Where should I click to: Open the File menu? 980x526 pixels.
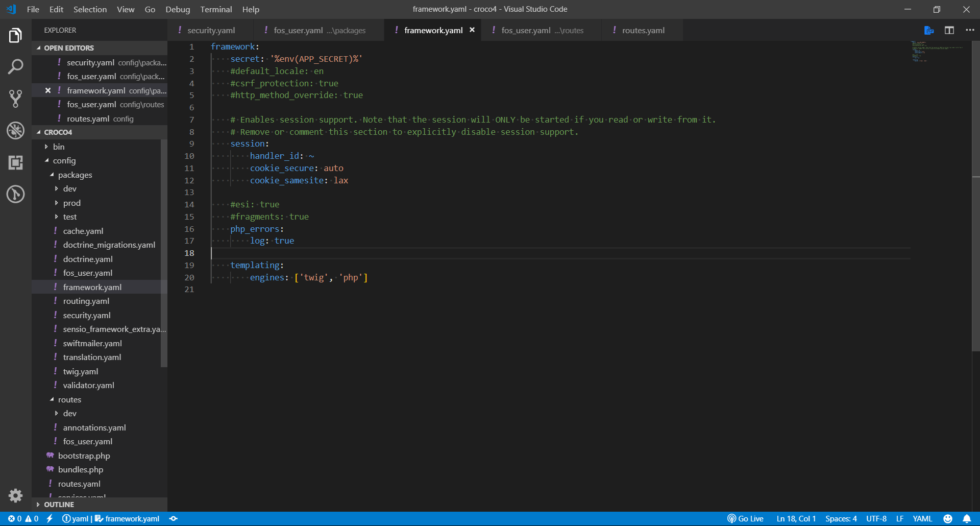[x=33, y=9]
